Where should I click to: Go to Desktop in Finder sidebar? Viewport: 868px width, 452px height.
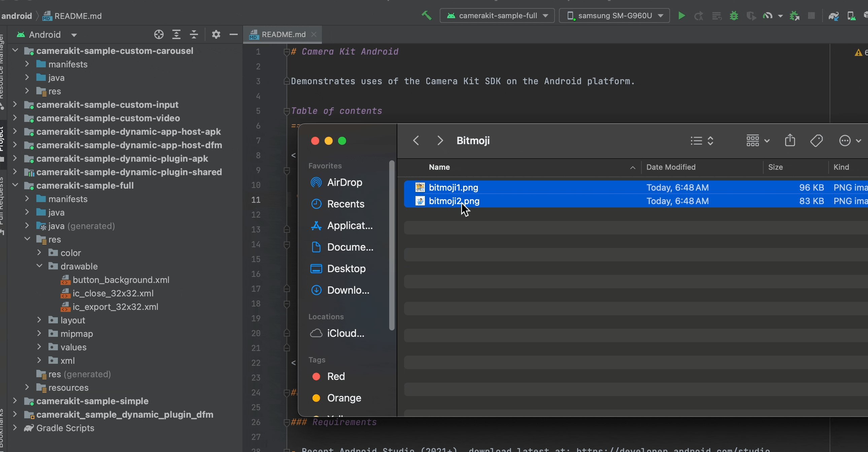(x=346, y=269)
